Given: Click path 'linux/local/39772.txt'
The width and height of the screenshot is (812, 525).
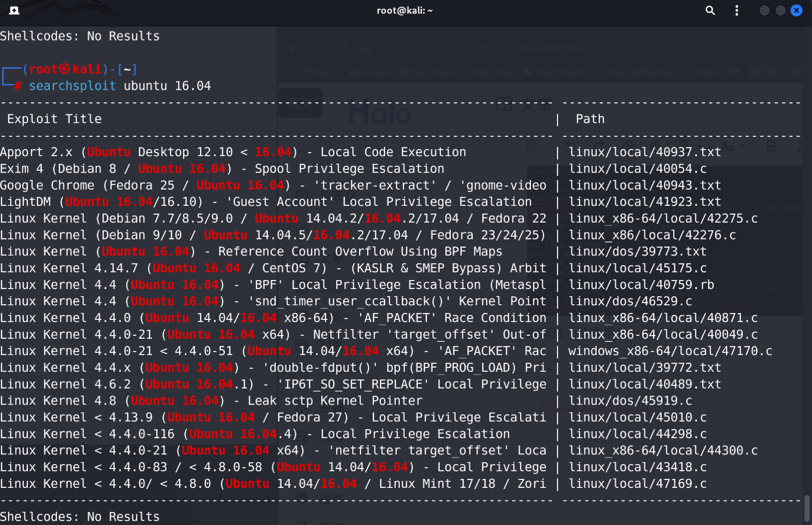Looking at the screenshot, I should click(645, 368).
